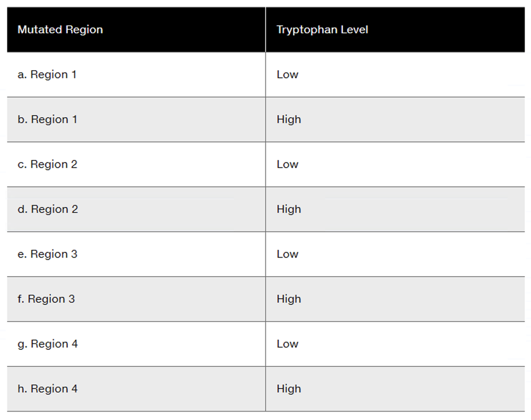The height and width of the screenshot is (420, 531).
Task: Click the word 'Mutated' in the header
Action: tap(39, 30)
